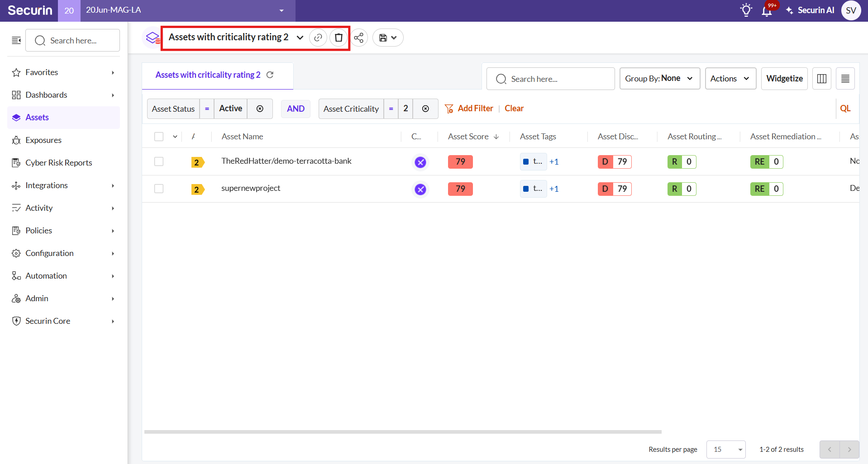The height and width of the screenshot is (464, 868).
Task: Open Cyber Risk Reports
Action: click(x=63, y=163)
